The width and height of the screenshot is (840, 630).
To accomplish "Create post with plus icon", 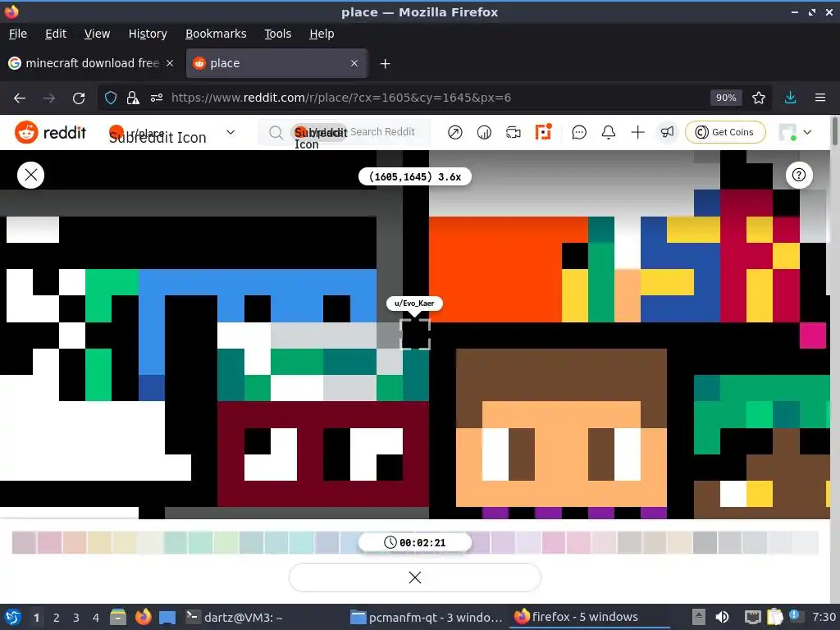I will [637, 132].
